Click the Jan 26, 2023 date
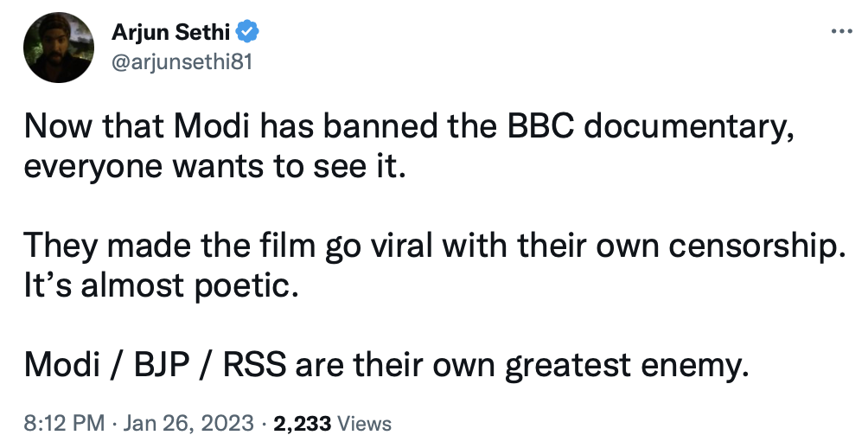The image size is (868, 448). [x=192, y=424]
